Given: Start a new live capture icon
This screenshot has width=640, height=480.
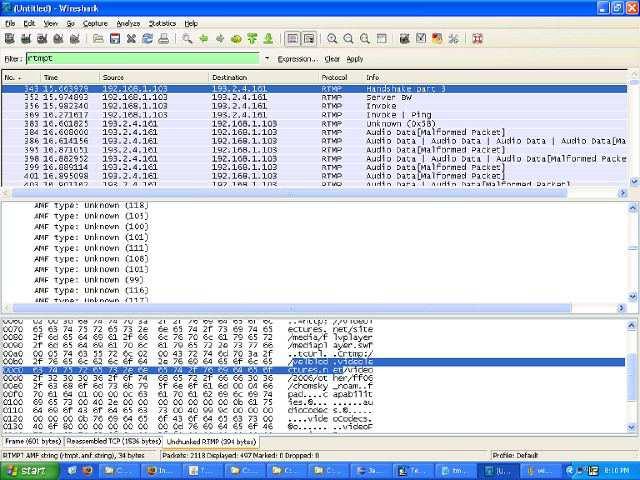Looking at the screenshot, I should pos(42,39).
